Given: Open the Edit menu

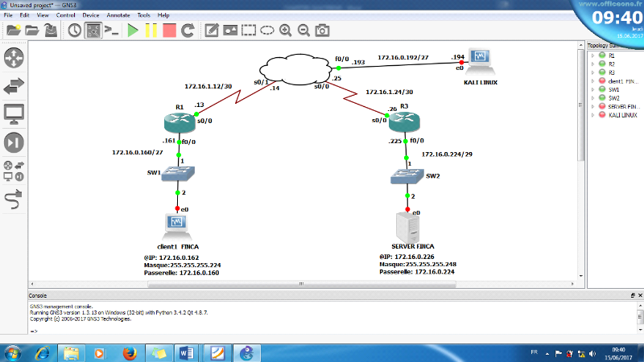Looking at the screenshot, I should pos(24,15).
